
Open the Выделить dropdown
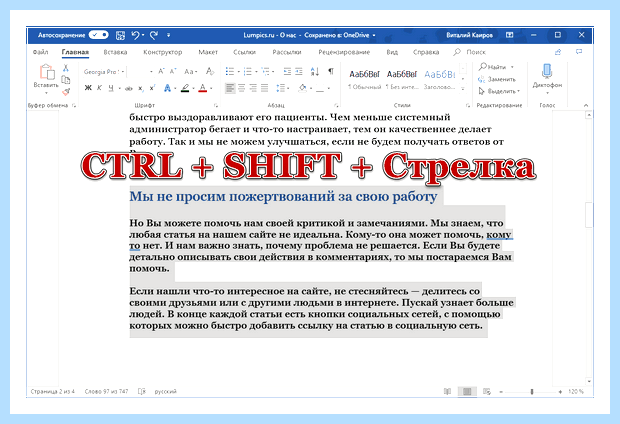(499, 91)
